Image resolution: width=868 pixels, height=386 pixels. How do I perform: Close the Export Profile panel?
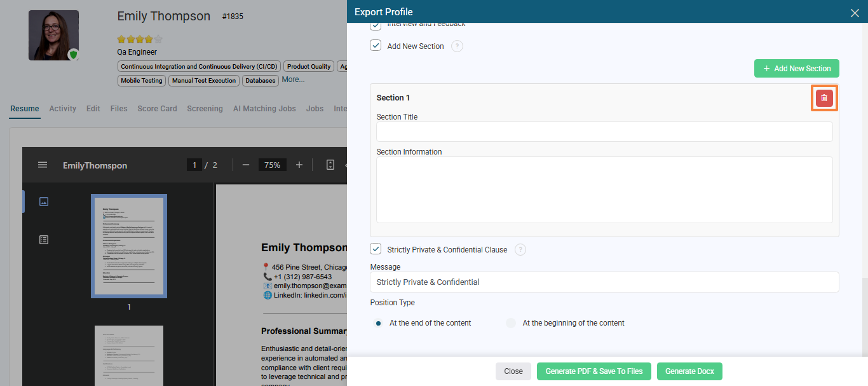pos(855,13)
